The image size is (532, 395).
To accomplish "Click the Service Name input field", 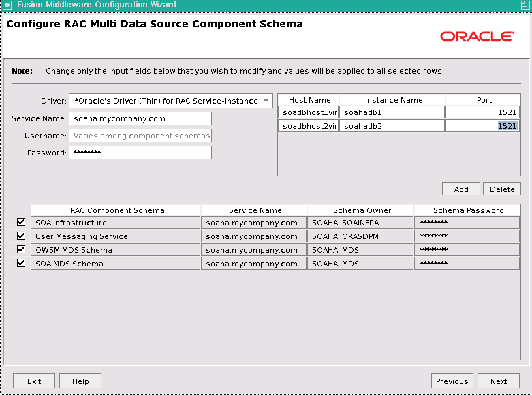I will 140,118.
